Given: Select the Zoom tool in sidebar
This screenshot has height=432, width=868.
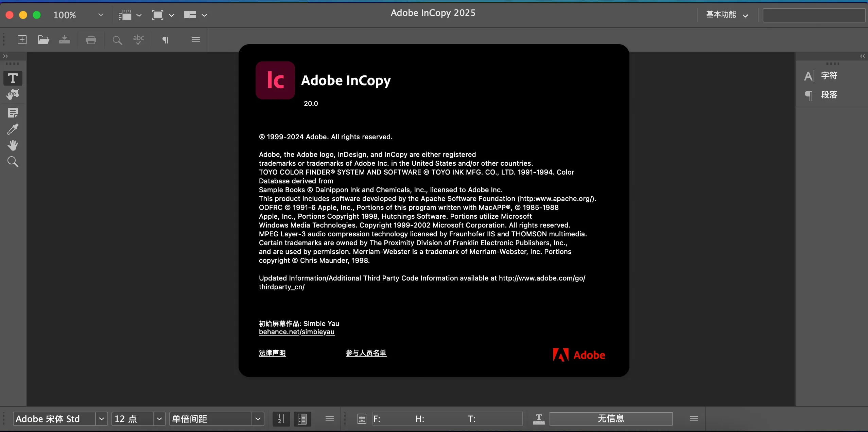Looking at the screenshot, I should point(13,162).
